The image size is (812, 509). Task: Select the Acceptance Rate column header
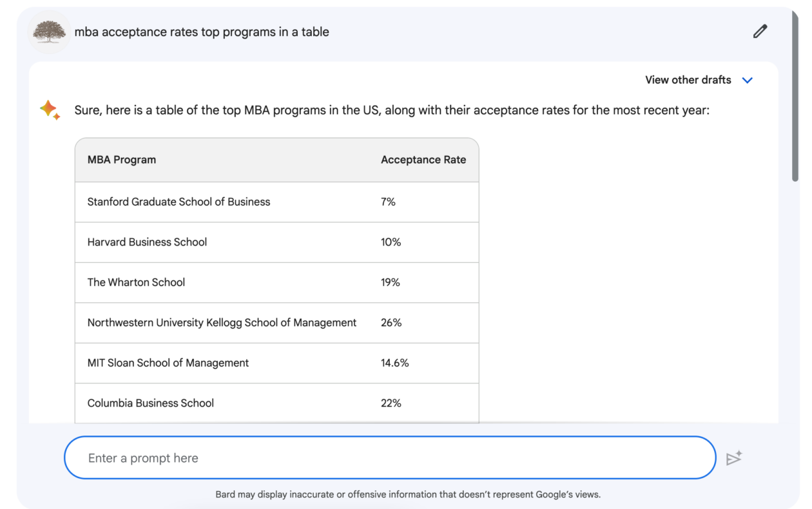click(x=423, y=159)
